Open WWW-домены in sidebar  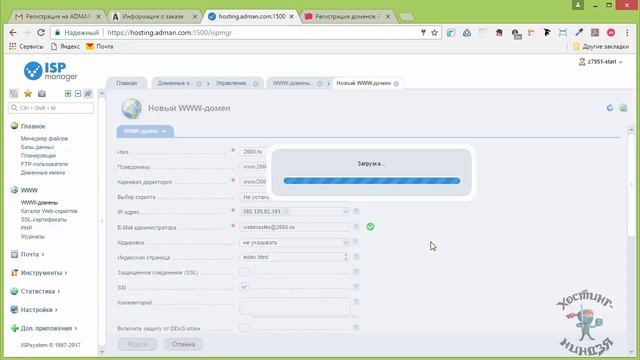coord(39,202)
